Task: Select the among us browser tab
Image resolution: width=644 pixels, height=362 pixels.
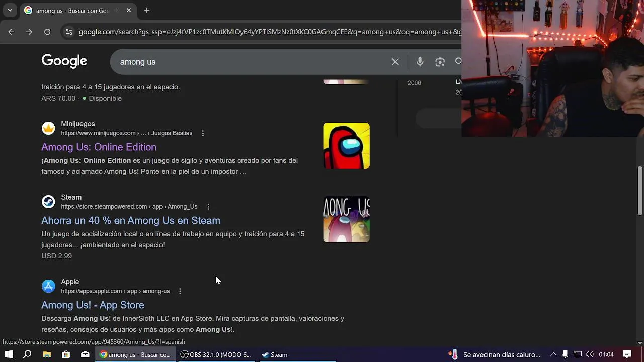Action: tap(78, 10)
